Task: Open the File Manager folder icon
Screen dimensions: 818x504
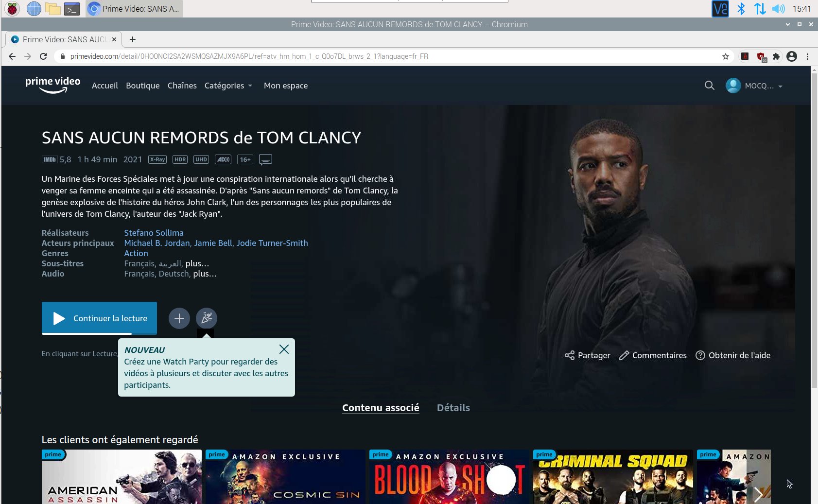Action: [53, 9]
